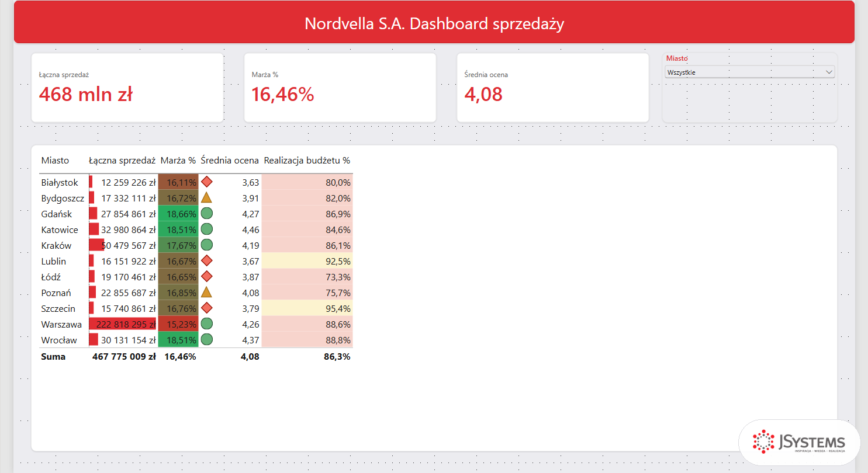Select the Bydgoszcz city cell

tap(63, 199)
